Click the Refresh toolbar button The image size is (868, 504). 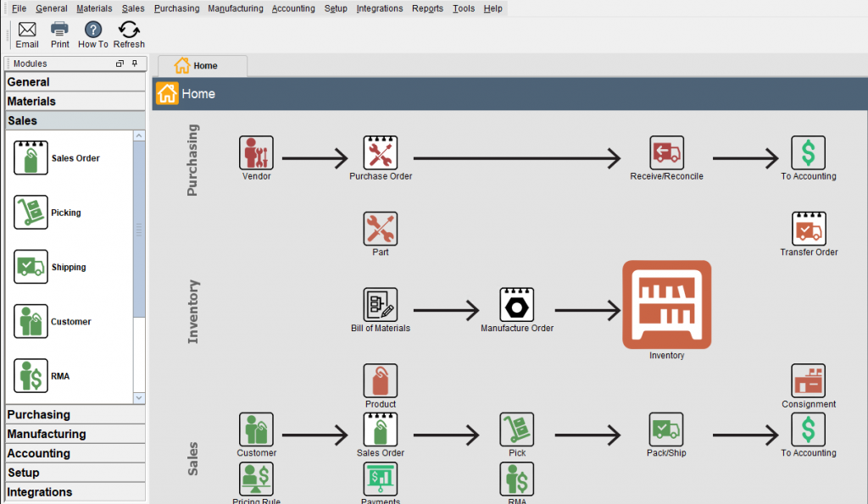pos(129,35)
